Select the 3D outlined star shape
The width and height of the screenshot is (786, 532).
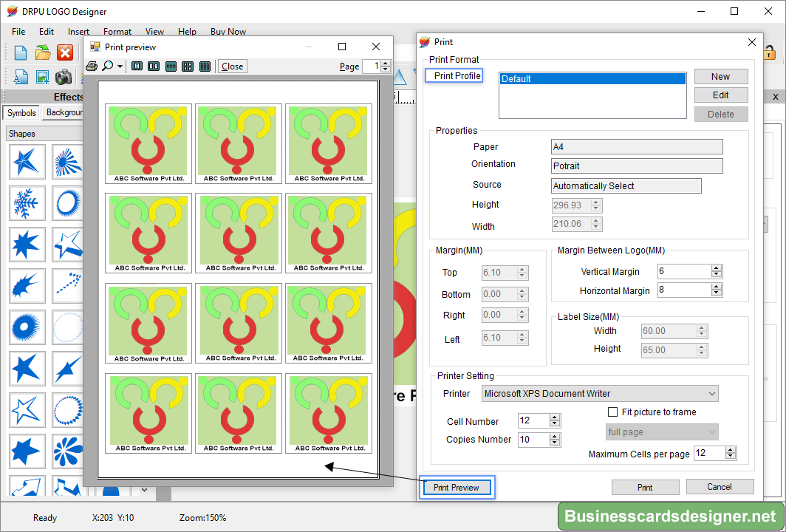click(x=68, y=245)
